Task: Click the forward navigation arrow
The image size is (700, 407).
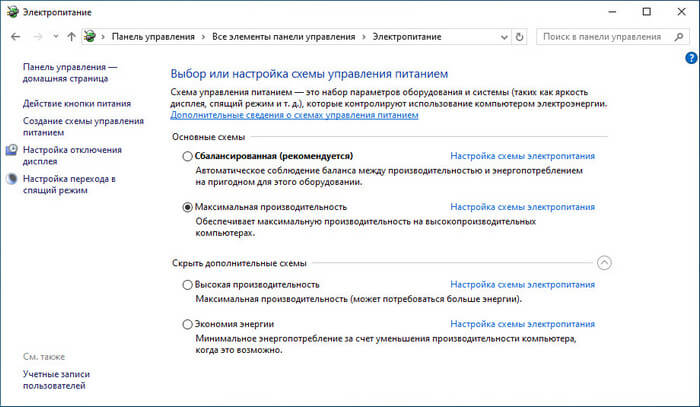Action: tap(38, 36)
